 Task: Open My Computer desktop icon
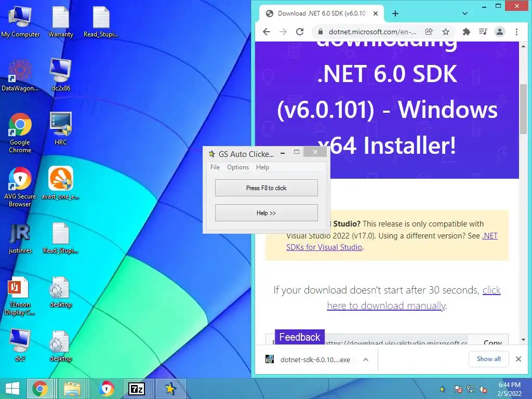pyautogui.click(x=20, y=22)
